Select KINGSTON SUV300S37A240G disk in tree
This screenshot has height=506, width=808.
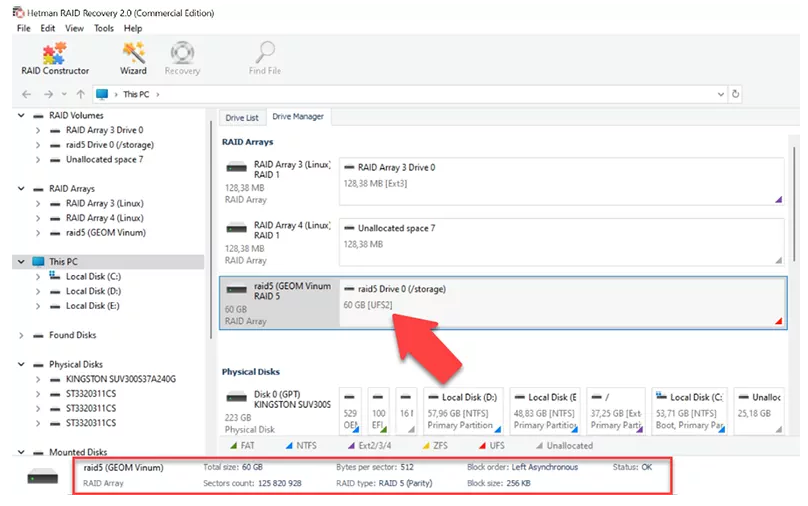point(121,379)
